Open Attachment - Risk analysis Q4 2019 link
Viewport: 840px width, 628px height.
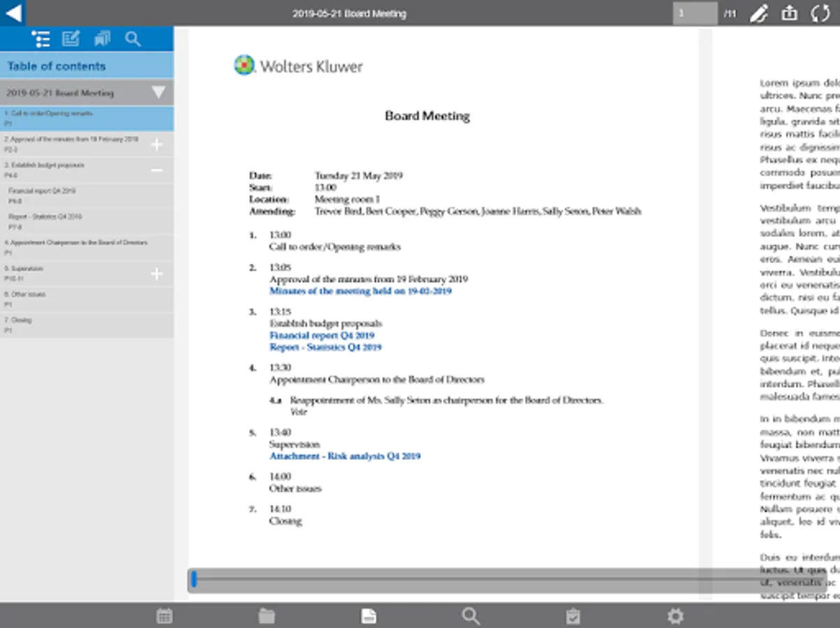pyautogui.click(x=345, y=456)
